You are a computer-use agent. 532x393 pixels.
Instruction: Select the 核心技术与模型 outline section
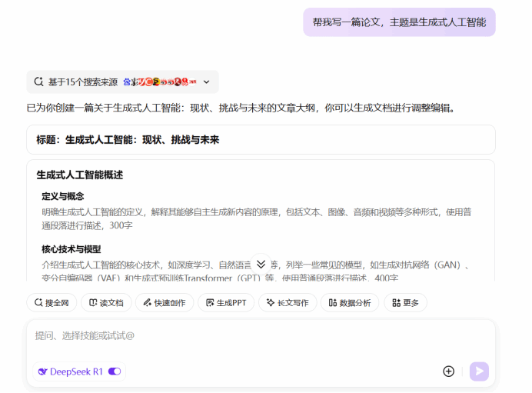point(71,249)
